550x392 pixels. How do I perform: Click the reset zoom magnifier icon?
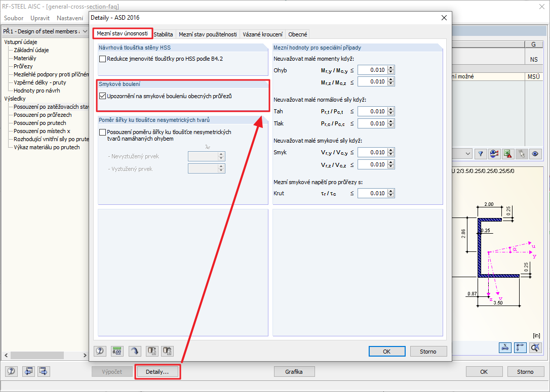(535, 347)
